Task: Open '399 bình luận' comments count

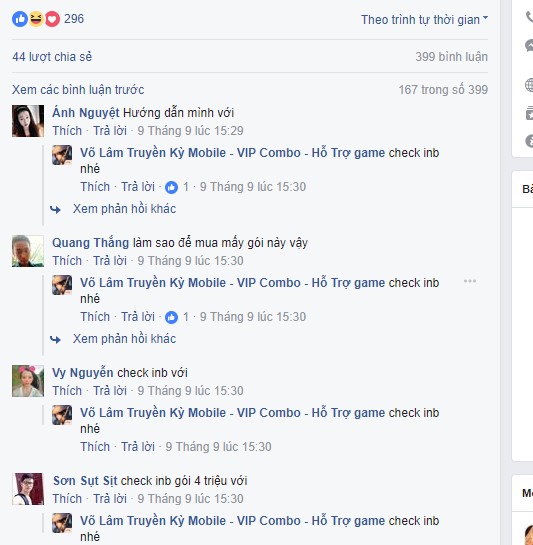Action: [451, 57]
